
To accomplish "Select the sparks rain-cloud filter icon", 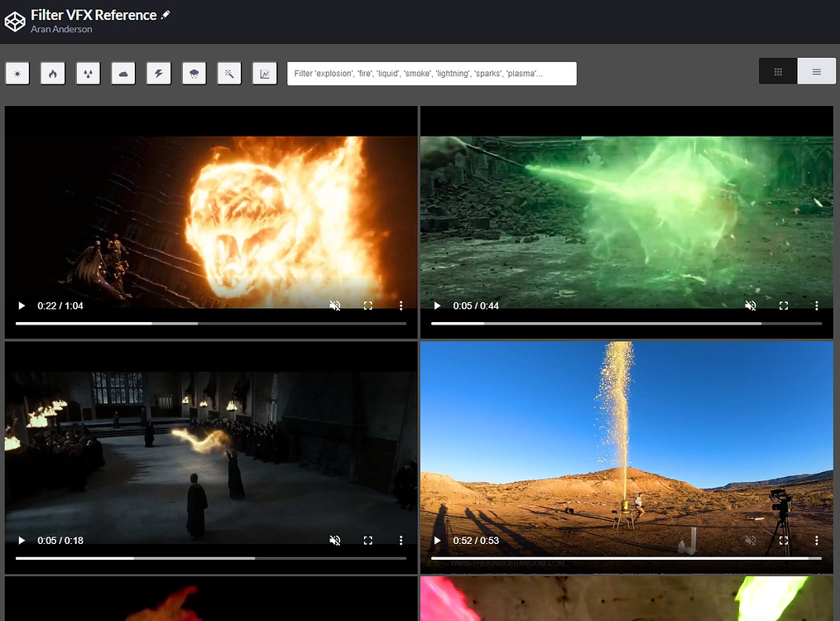I will (x=194, y=73).
